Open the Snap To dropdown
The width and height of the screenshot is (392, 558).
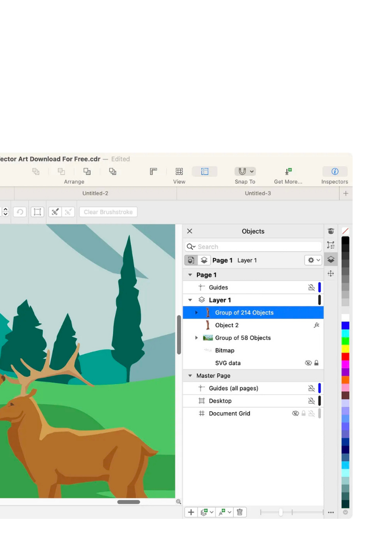pos(245,171)
